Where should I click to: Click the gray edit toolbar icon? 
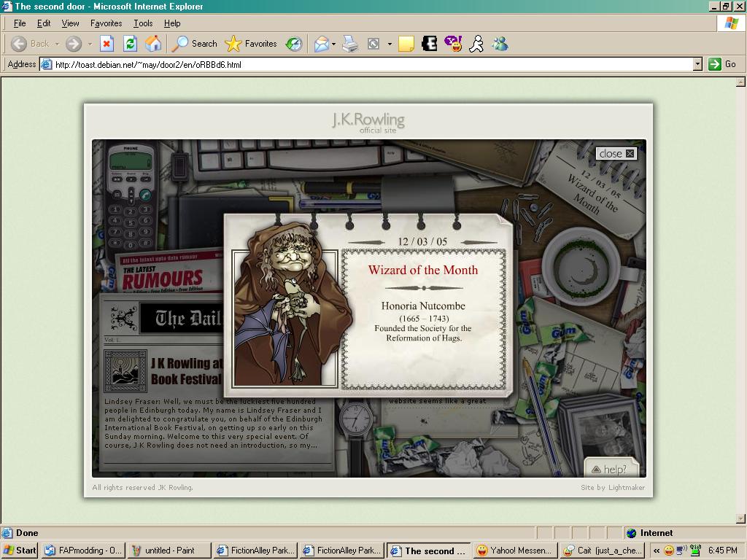click(x=373, y=44)
